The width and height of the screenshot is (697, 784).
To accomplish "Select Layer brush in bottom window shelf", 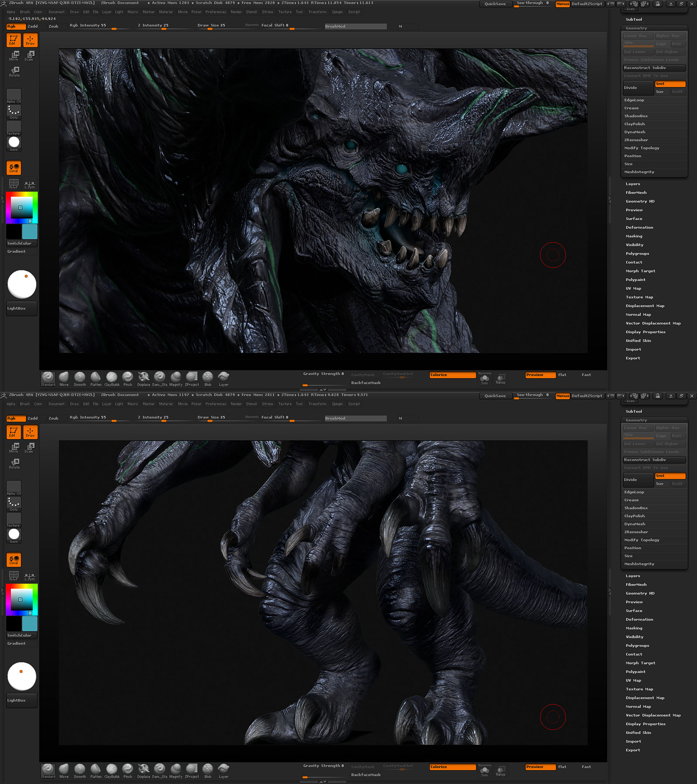I will [x=223, y=771].
